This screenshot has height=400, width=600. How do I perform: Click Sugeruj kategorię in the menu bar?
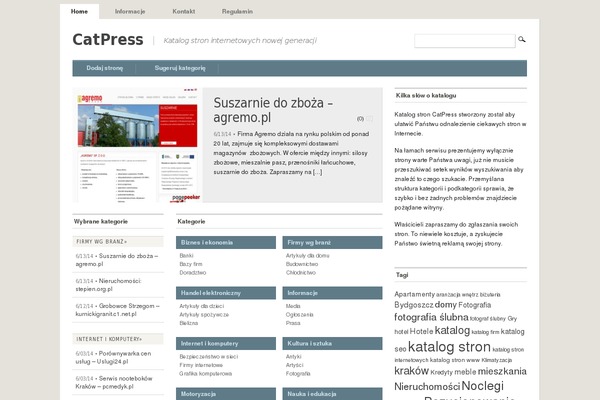(180, 68)
